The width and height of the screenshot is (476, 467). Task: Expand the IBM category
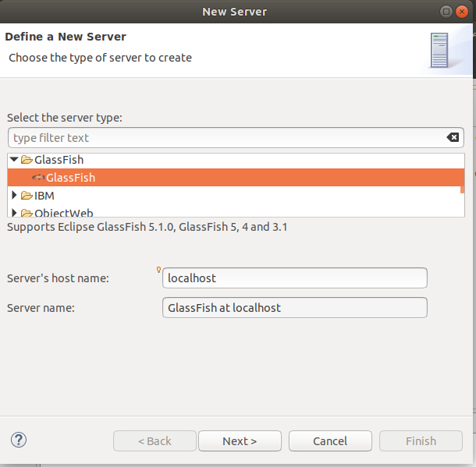[14, 195]
